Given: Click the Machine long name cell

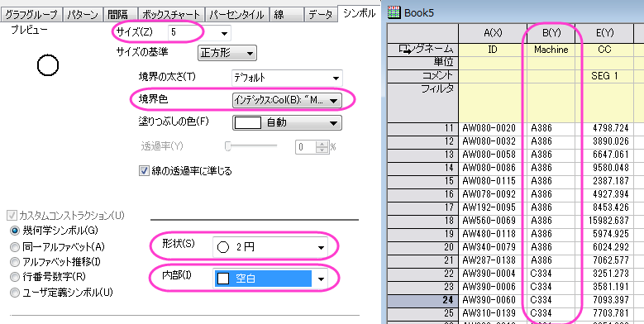Looking at the screenshot, I should point(551,50).
